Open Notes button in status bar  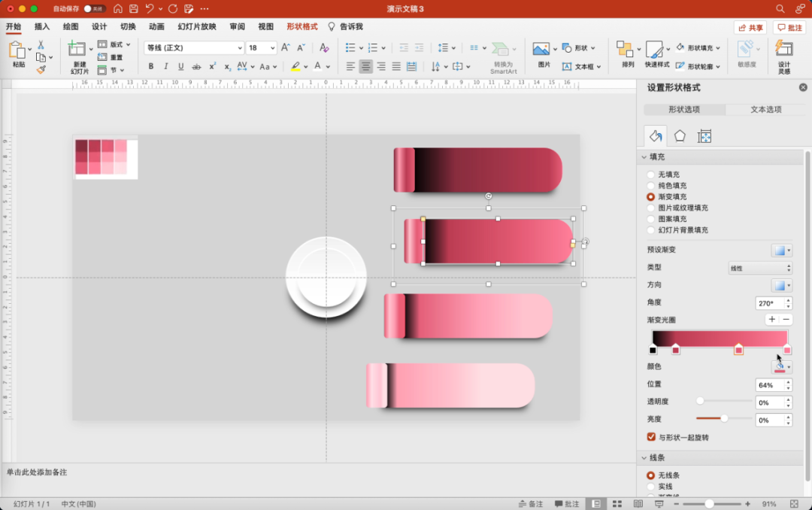point(531,504)
